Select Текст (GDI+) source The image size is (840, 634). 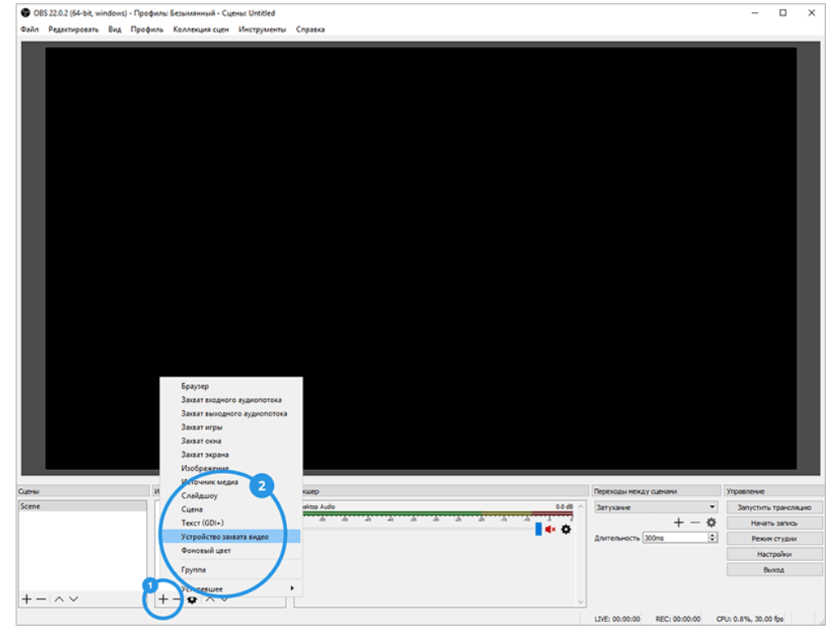click(x=231, y=522)
